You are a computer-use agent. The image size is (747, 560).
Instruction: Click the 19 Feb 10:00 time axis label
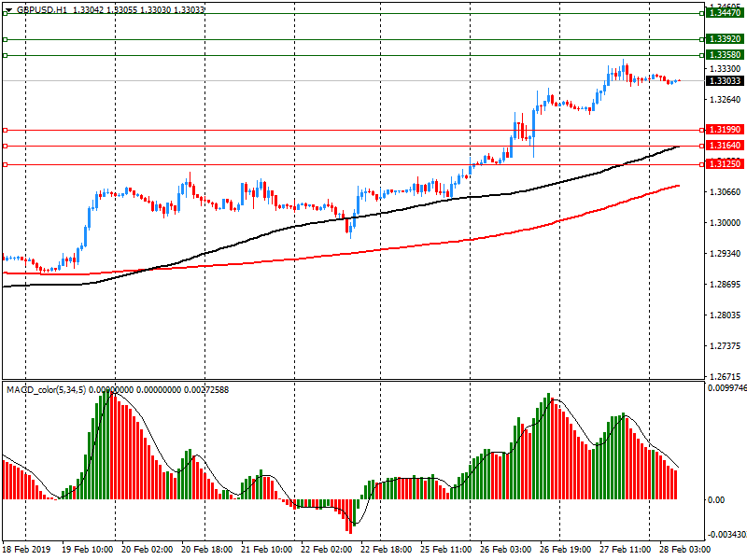point(87,549)
